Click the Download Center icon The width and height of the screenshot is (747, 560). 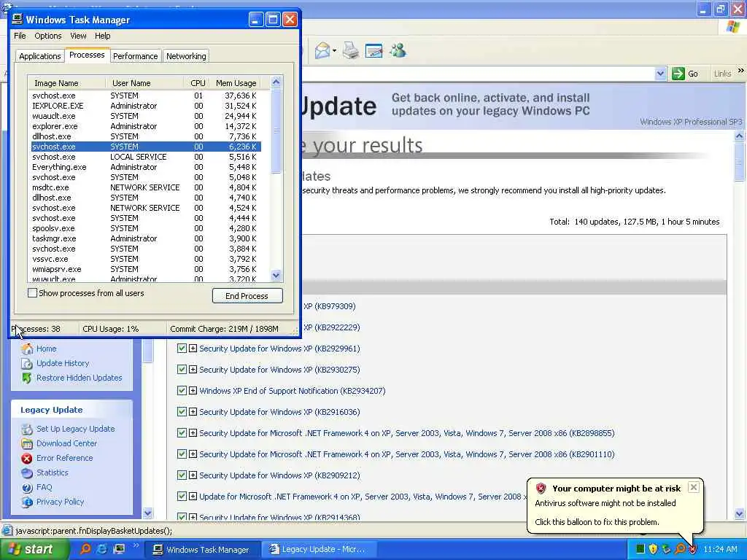pyautogui.click(x=27, y=444)
